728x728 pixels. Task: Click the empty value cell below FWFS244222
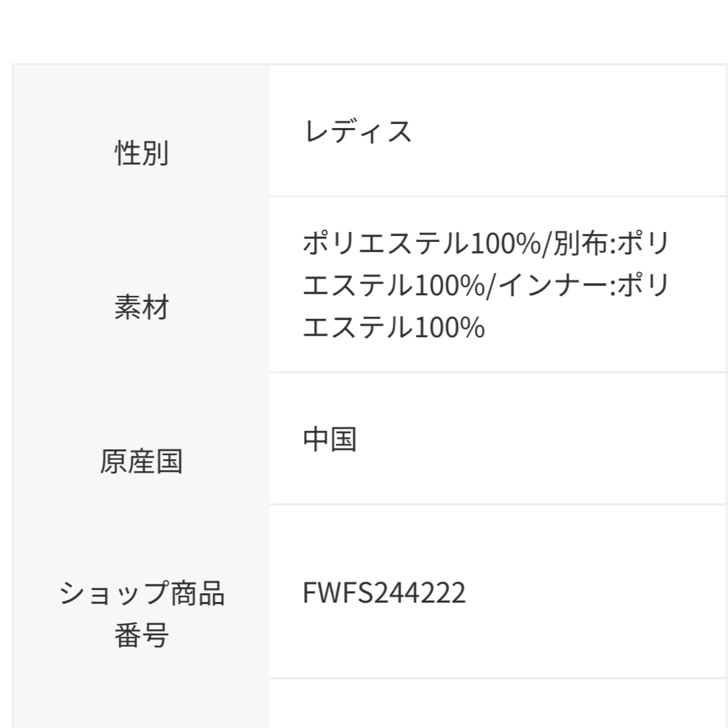point(497,703)
